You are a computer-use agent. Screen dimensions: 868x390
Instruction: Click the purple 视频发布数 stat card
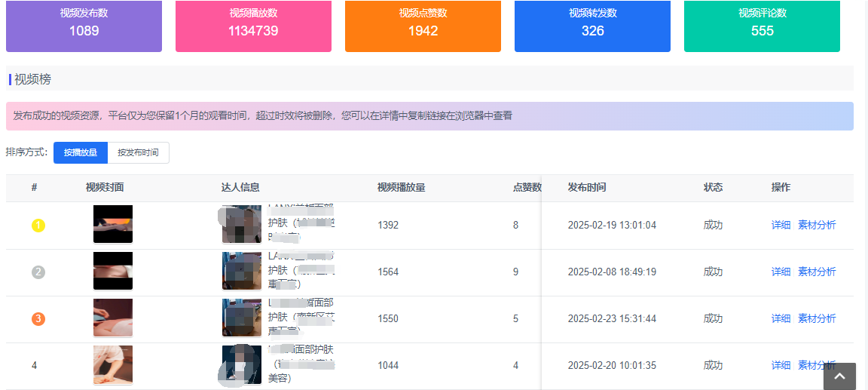pyautogui.click(x=84, y=26)
